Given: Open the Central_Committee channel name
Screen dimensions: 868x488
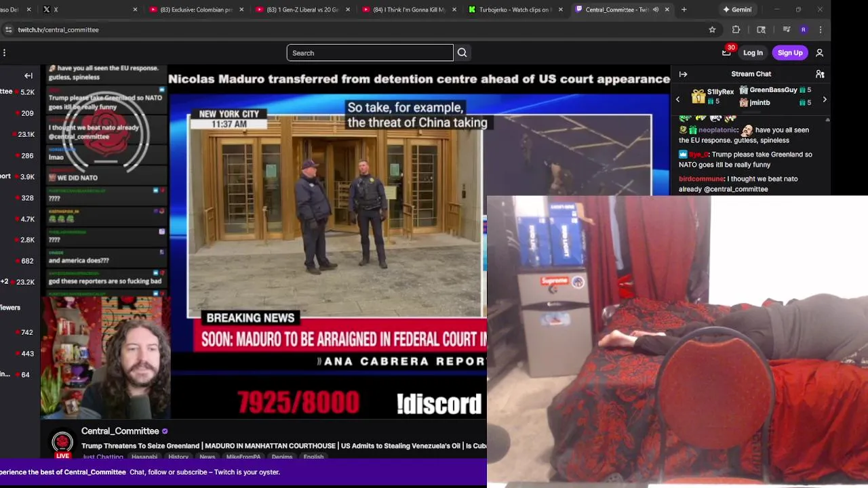Looking at the screenshot, I should click(120, 431).
